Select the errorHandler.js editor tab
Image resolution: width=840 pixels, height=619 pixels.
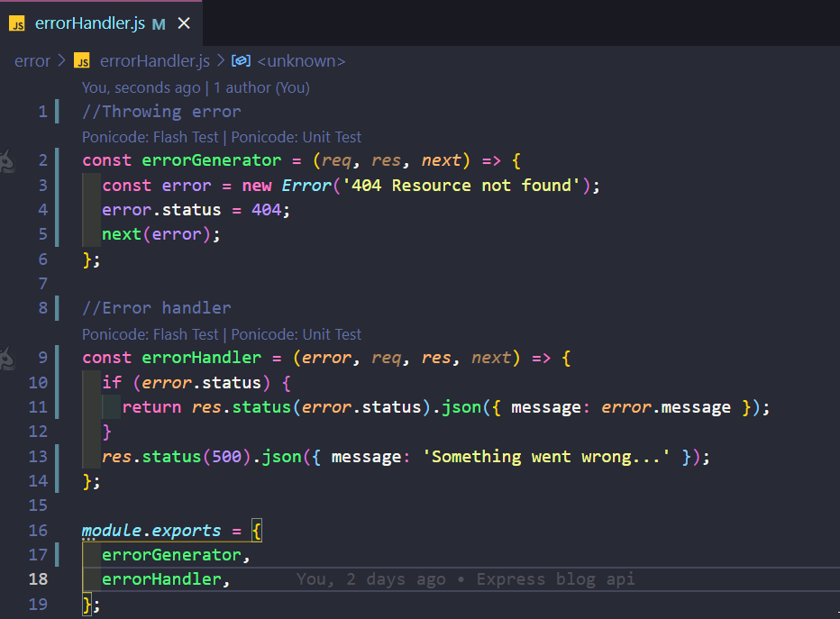(90, 24)
